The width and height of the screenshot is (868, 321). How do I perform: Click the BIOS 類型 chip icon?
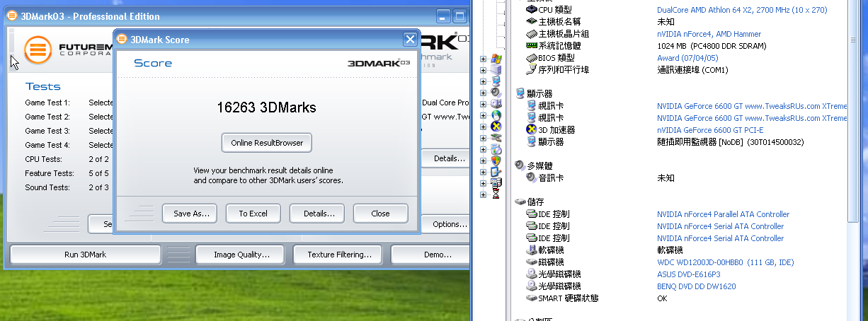532,57
